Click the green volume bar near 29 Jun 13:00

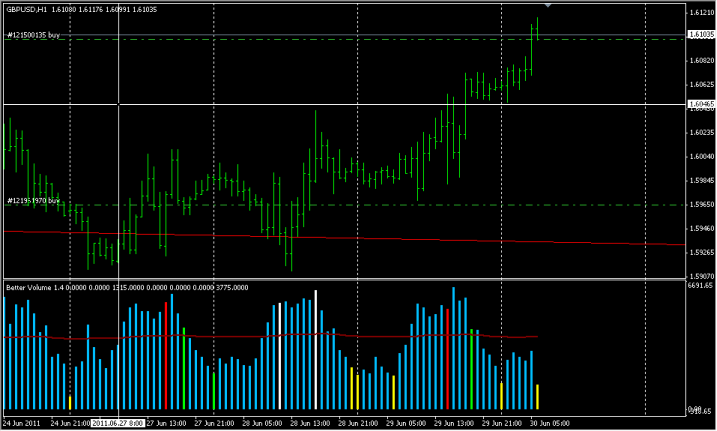pos(471,370)
